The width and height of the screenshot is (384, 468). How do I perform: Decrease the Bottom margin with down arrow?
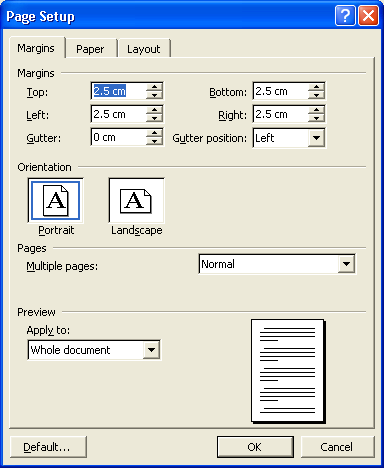pyautogui.click(x=316, y=95)
